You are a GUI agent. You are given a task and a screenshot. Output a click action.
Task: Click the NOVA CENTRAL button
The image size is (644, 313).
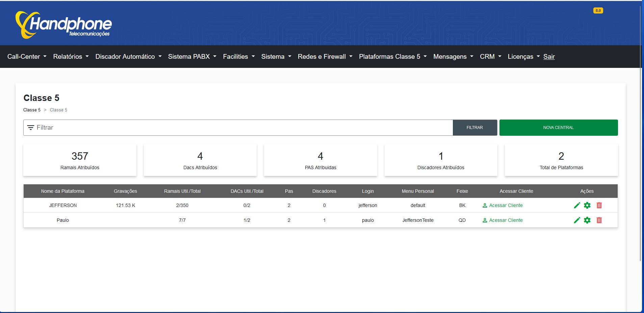pos(558,128)
